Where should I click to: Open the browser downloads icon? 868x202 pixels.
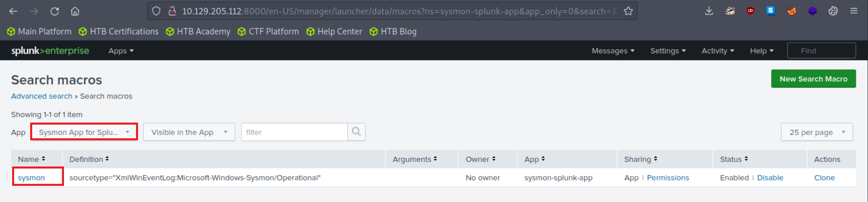point(709,11)
